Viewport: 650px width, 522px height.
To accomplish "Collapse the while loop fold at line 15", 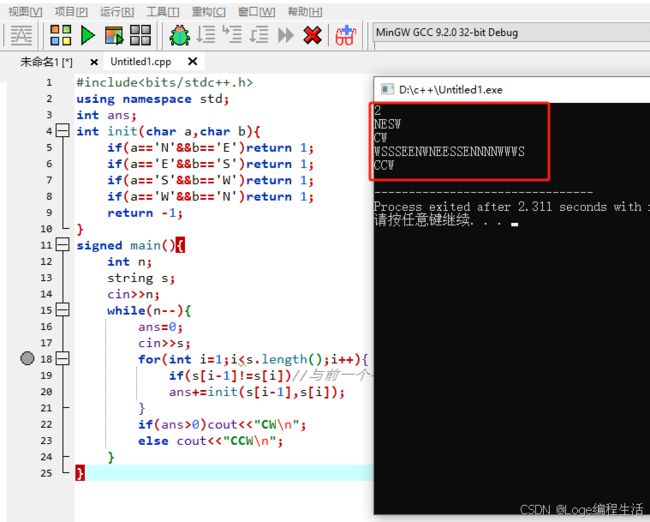I will [62, 310].
